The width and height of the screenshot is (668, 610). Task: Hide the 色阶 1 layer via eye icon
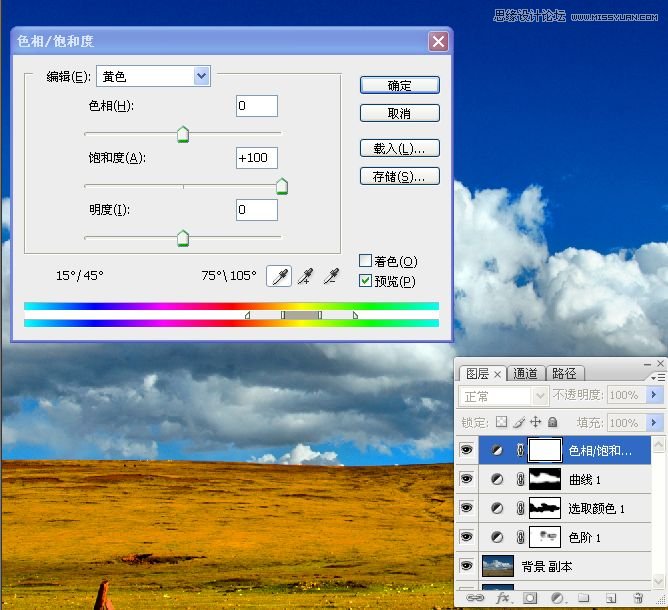(x=466, y=537)
